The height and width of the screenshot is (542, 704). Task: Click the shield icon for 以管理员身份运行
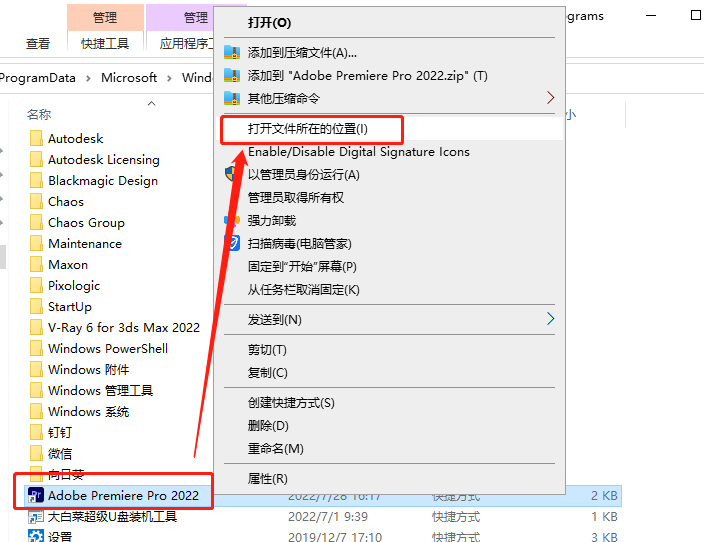point(230,173)
